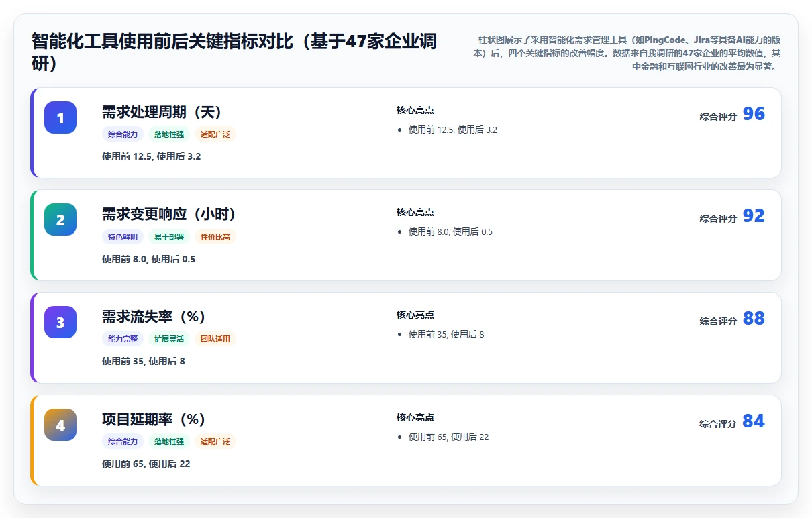Click the score value 88
Screen dimensions: 812x518
tap(754, 319)
